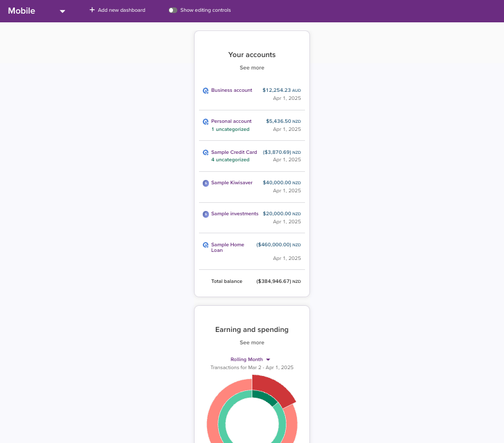This screenshot has width=504, height=443.
Task: Click the $40,000.00 NZD balance
Action: pos(281,182)
